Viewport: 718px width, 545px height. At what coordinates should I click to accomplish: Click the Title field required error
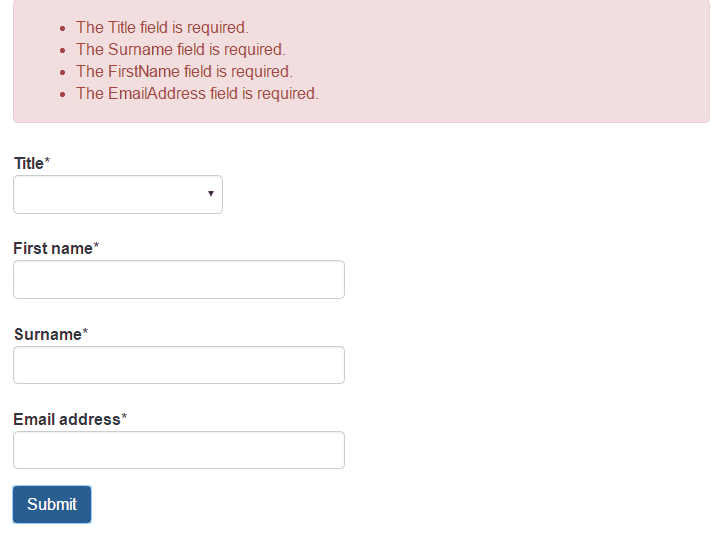[162, 28]
